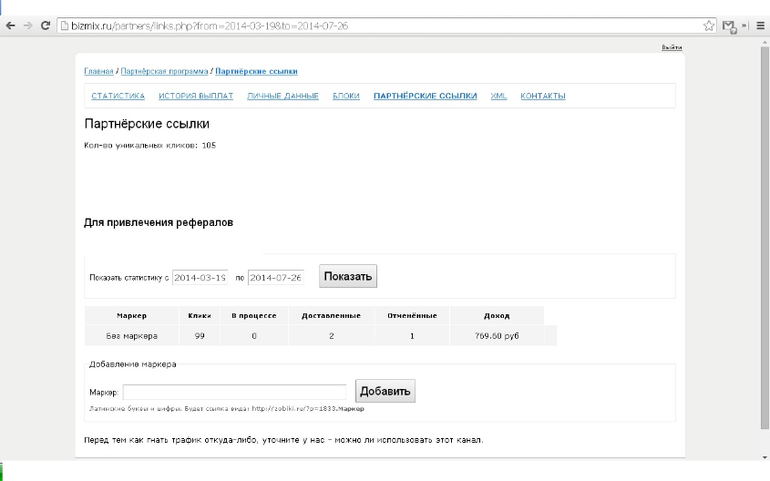Switch to История выплат tab
Viewport: 770px width, 481px height.
tap(196, 96)
